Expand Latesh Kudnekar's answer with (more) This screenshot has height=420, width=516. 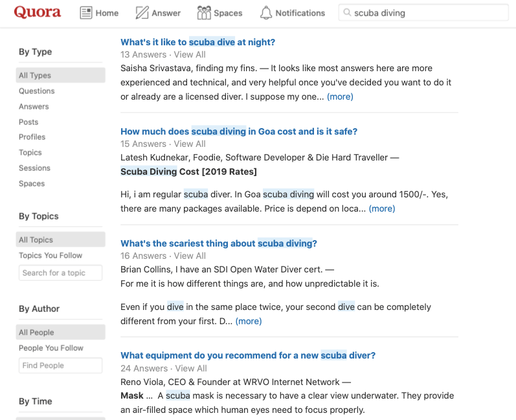(382, 209)
